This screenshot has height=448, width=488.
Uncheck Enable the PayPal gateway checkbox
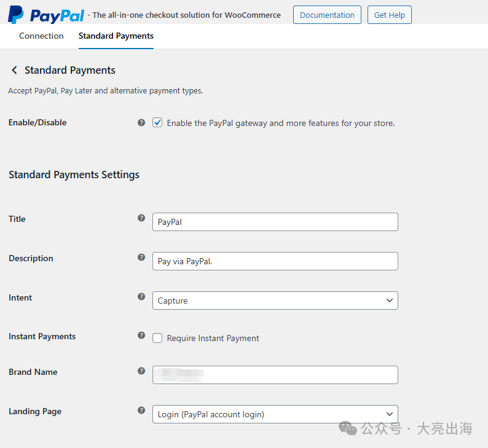click(157, 122)
